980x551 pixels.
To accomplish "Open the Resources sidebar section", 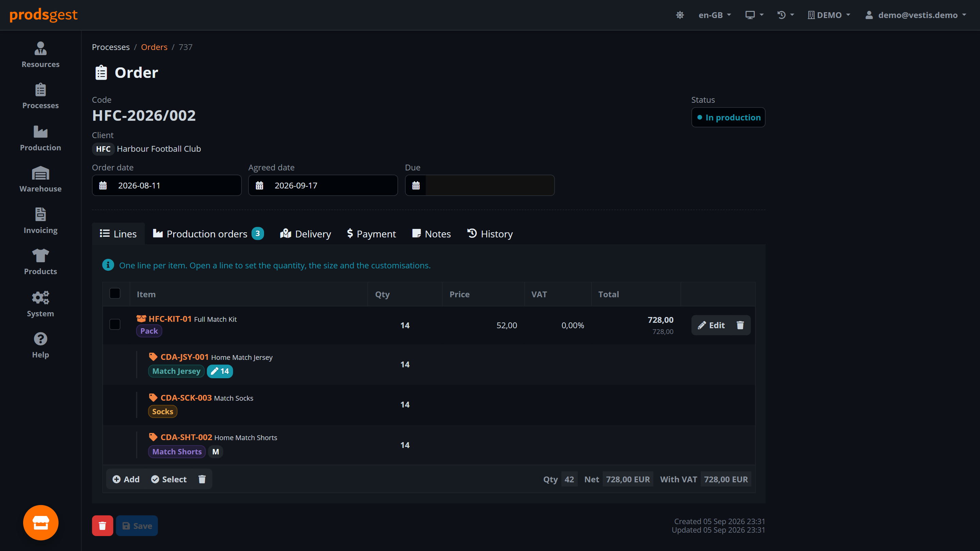I will pos(40,55).
